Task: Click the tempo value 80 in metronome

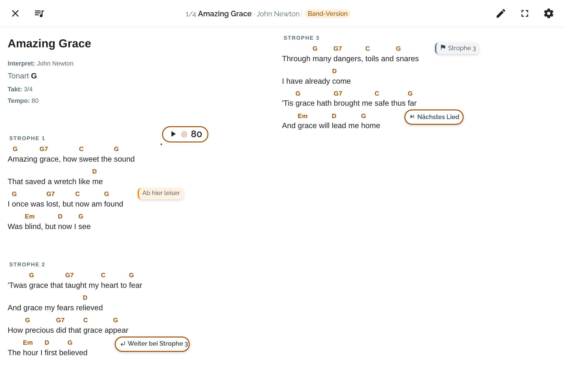Action: [x=196, y=134]
